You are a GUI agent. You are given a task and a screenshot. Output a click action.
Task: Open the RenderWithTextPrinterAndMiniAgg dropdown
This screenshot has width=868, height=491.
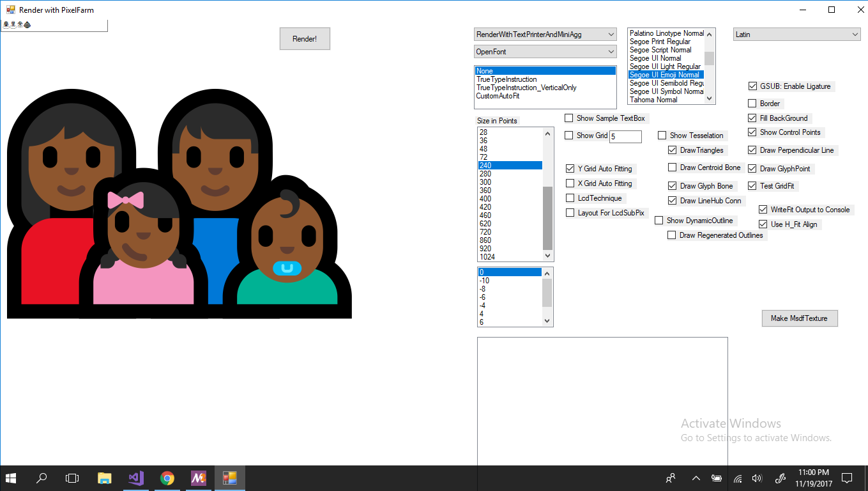(545, 34)
